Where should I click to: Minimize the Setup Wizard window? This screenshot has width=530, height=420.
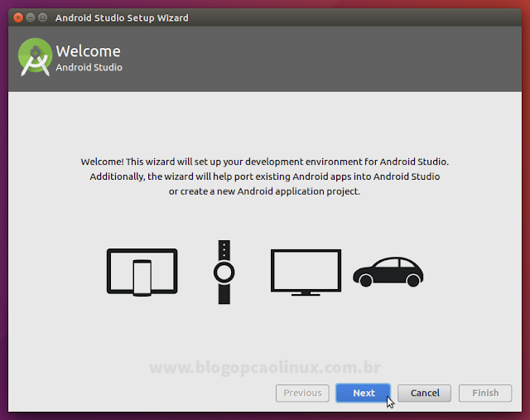click(x=31, y=17)
